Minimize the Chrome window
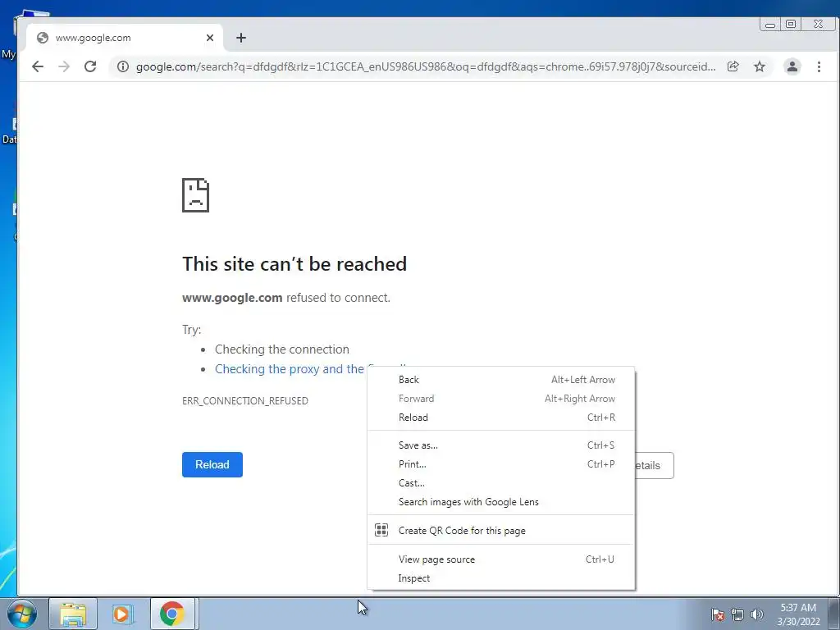840x630 pixels. coord(769,24)
